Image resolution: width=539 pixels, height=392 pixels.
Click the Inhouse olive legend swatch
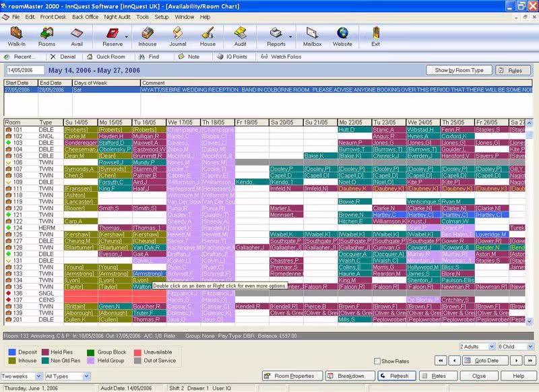click(x=12, y=360)
